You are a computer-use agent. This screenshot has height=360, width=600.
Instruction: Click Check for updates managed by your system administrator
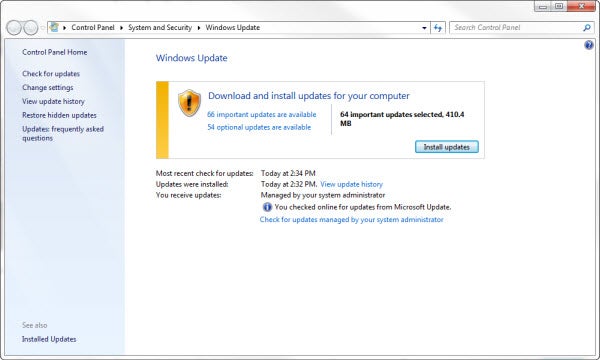[x=352, y=220]
